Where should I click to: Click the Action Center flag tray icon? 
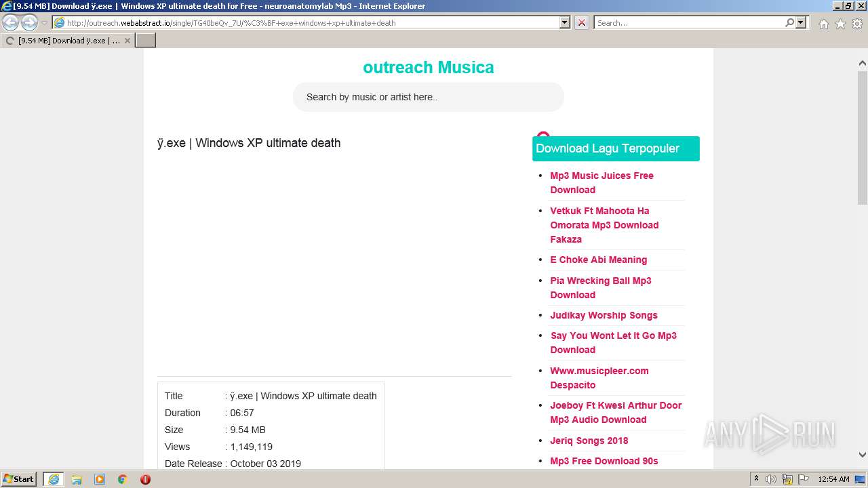tap(804, 479)
